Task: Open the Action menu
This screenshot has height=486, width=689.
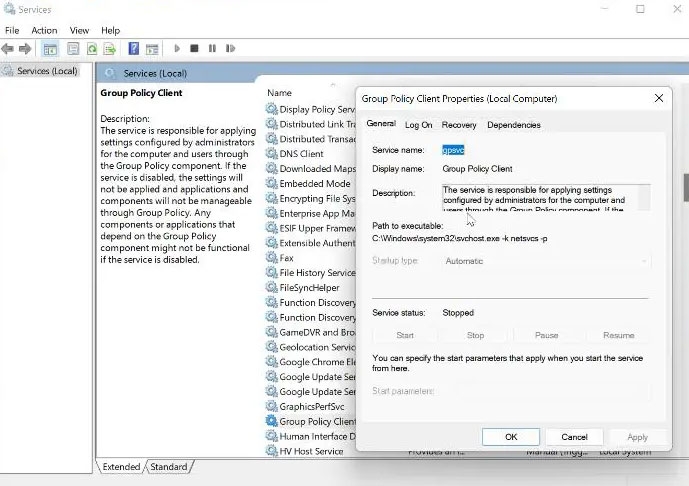Action: [x=44, y=30]
